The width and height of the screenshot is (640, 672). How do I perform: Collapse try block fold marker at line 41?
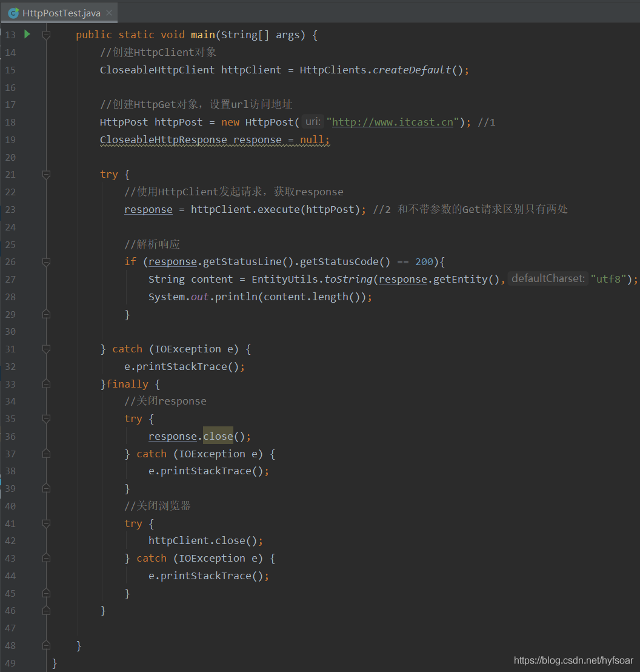tap(46, 523)
